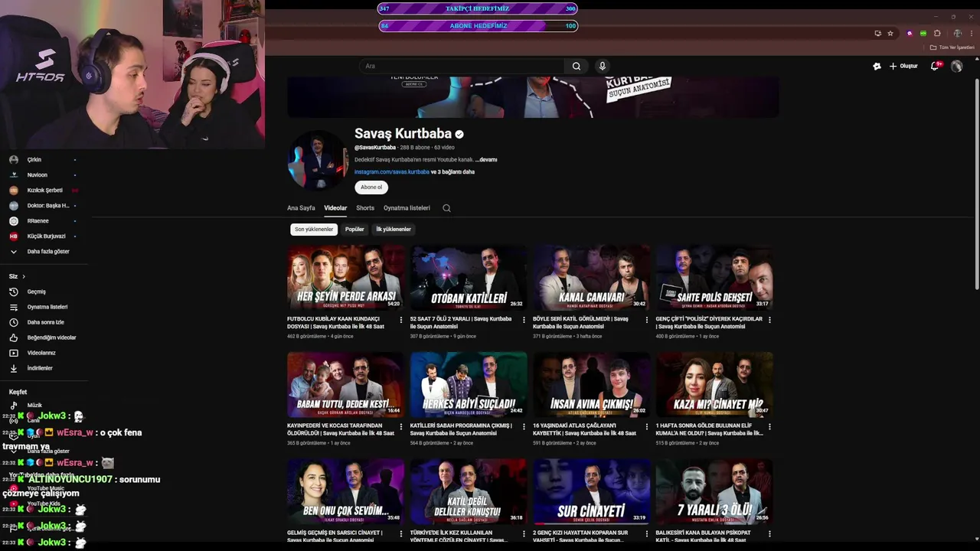Image resolution: width=980 pixels, height=551 pixels.
Task: Open options menu for Böyle Seri Katil video
Action: 646,320
